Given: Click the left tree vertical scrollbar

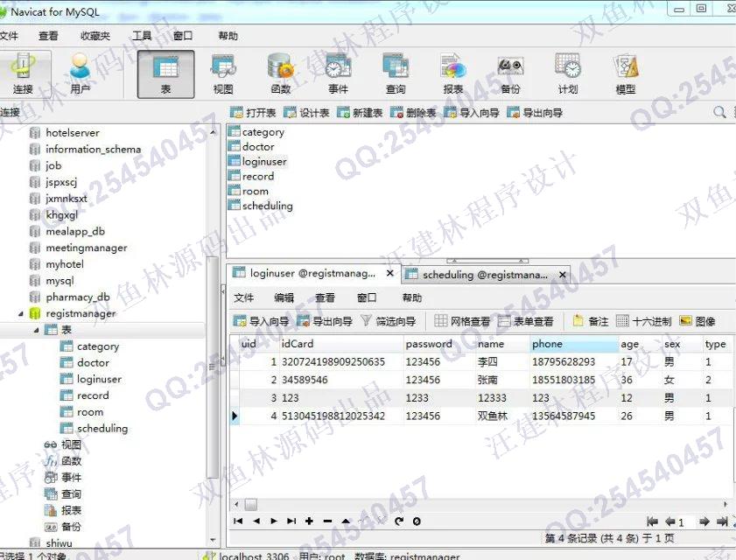Looking at the screenshot, I should [212, 367].
